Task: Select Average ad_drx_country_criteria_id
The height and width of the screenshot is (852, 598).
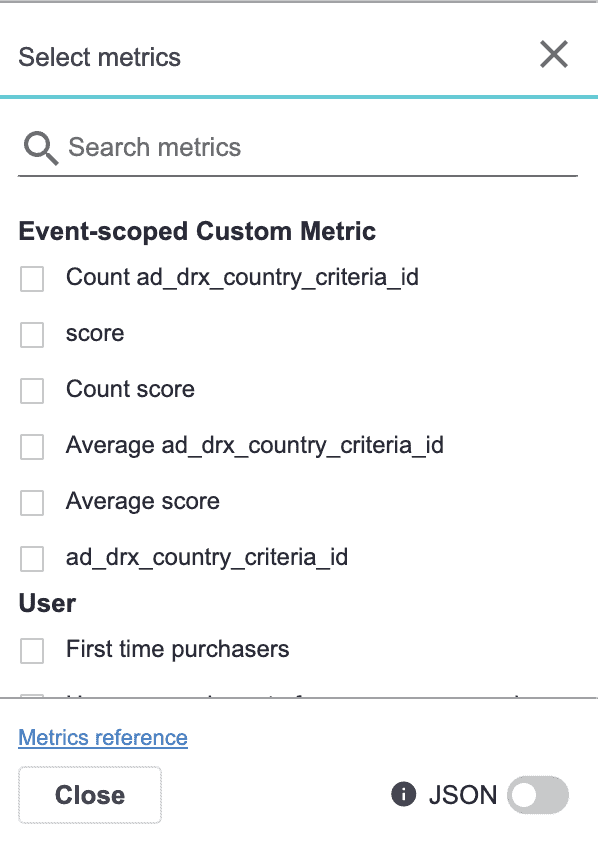Action: [x=31, y=446]
